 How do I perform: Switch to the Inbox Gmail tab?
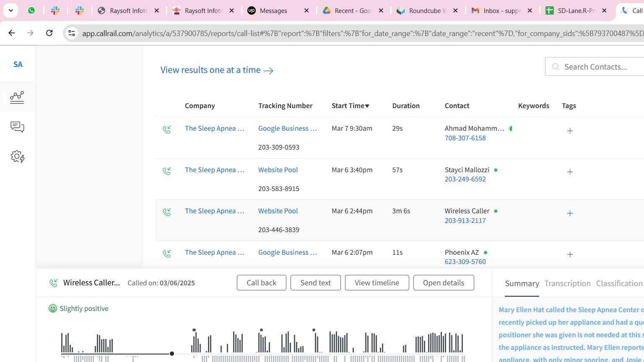click(x=502, y=10)
